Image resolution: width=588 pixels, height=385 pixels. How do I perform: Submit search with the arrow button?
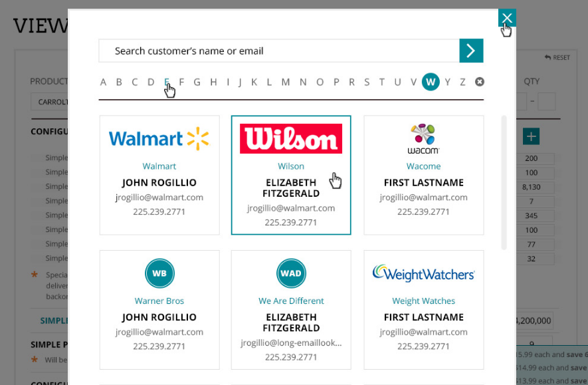click(x=471, y=51)
